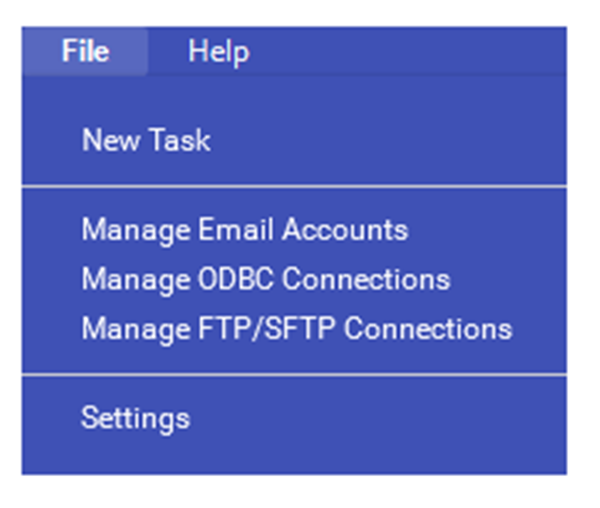Open Settings from the File menu

[135, 417]
